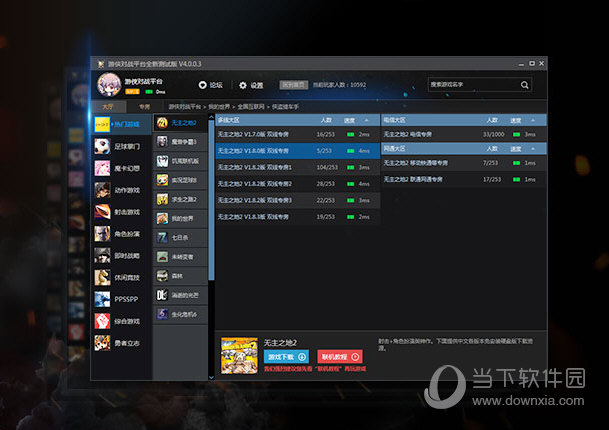Click the 0ms ping indicator under username
The height and width of the screenshot is (430, 609).
pyautogui.click(x=155, y=92)
